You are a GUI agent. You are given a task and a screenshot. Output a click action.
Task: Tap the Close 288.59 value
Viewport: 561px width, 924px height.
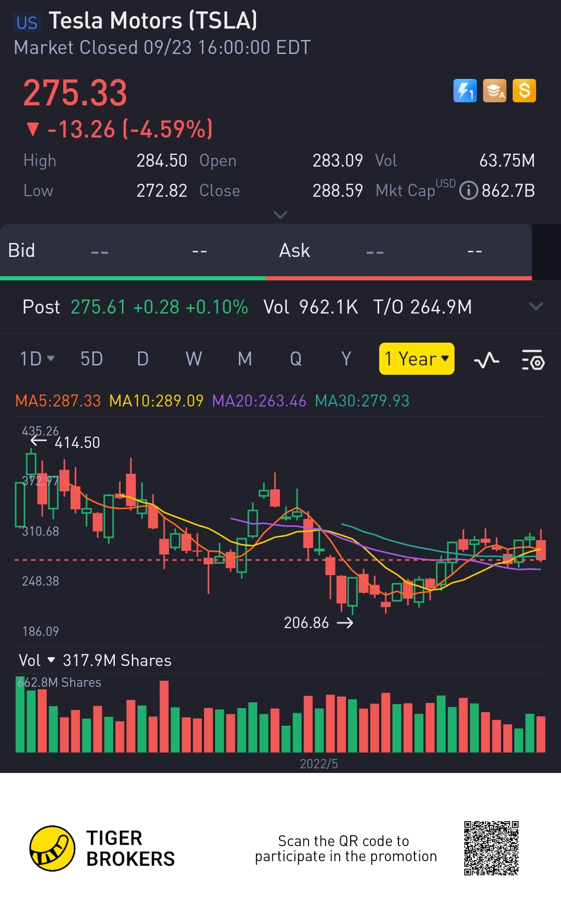pyautogui.click(x=338, y=191)
